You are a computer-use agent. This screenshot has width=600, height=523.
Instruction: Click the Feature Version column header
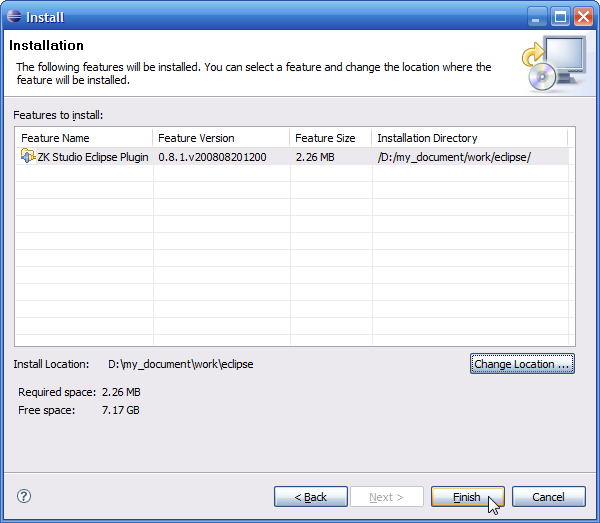pos(221,138)
